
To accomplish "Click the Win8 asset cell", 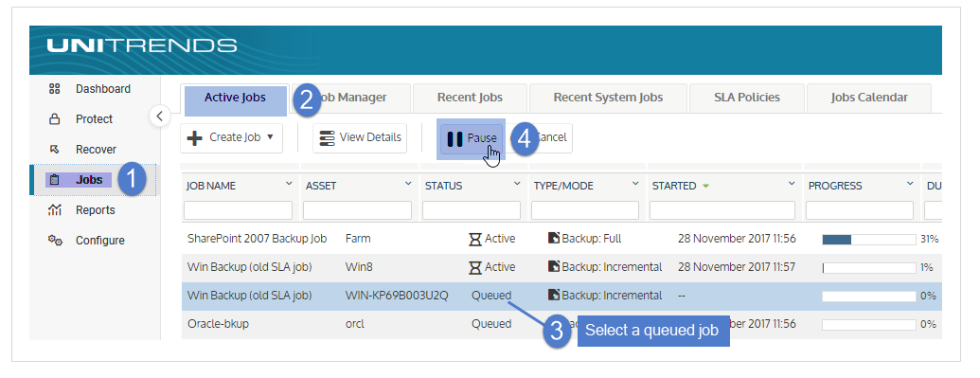I will coord(360,266).
